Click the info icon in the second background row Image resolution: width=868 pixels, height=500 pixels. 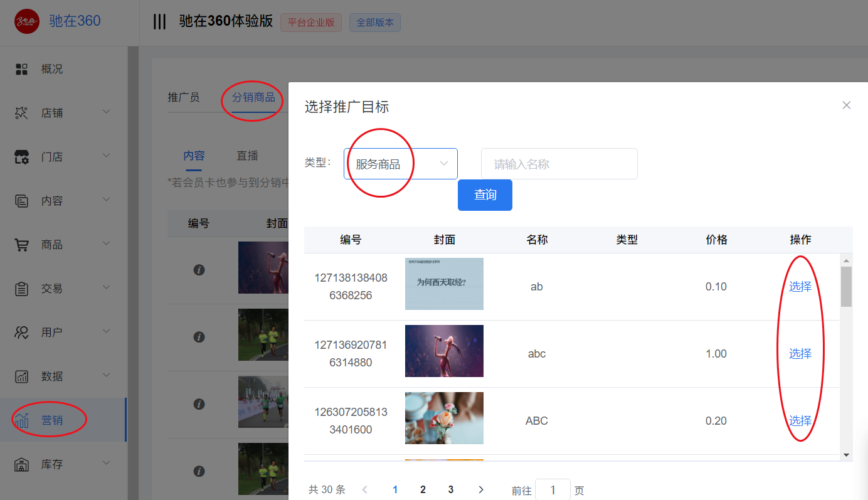coord(199,337)
